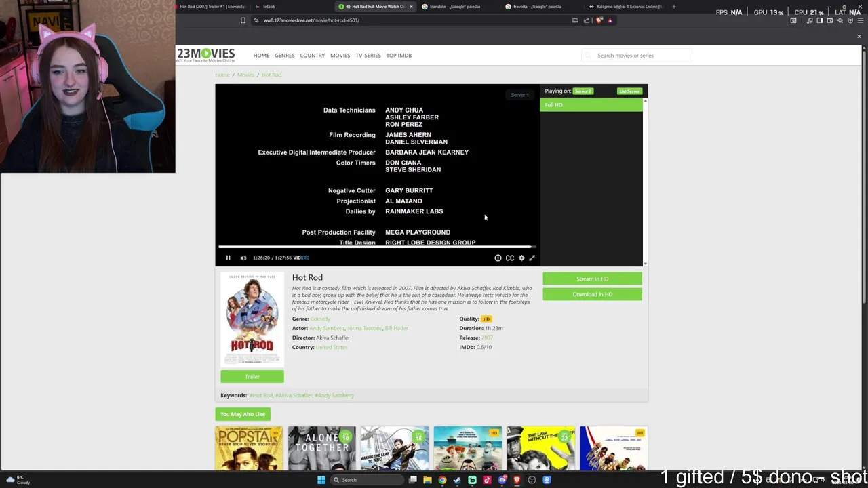Click the Brave Shields lion icon
This screenshot has height=488, width=868.
coord(599,20)
